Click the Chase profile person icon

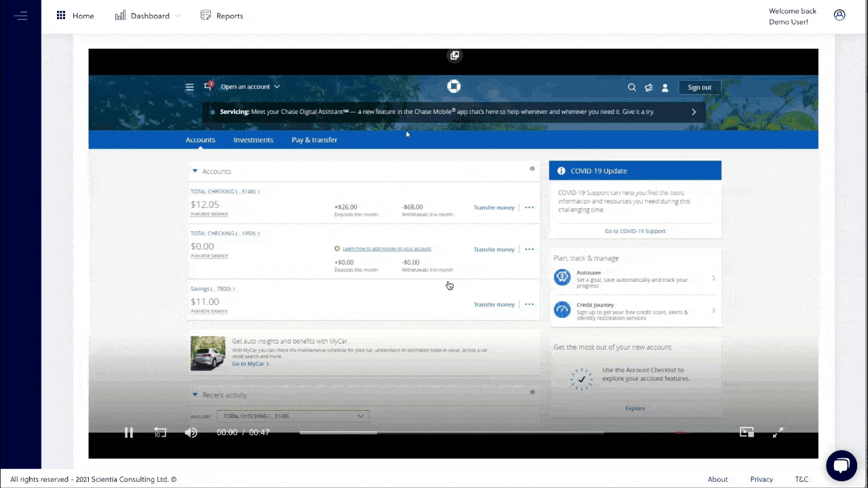click(x=665, y=87)
